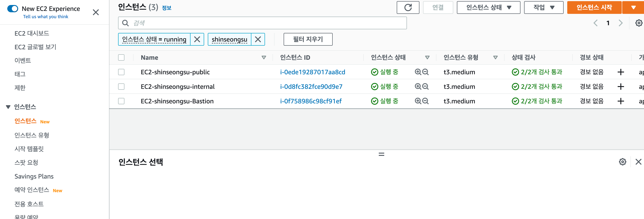Open 스팟 요청 in sidebar
This screenshot has width=644, height=219.
tap(26, 162)
